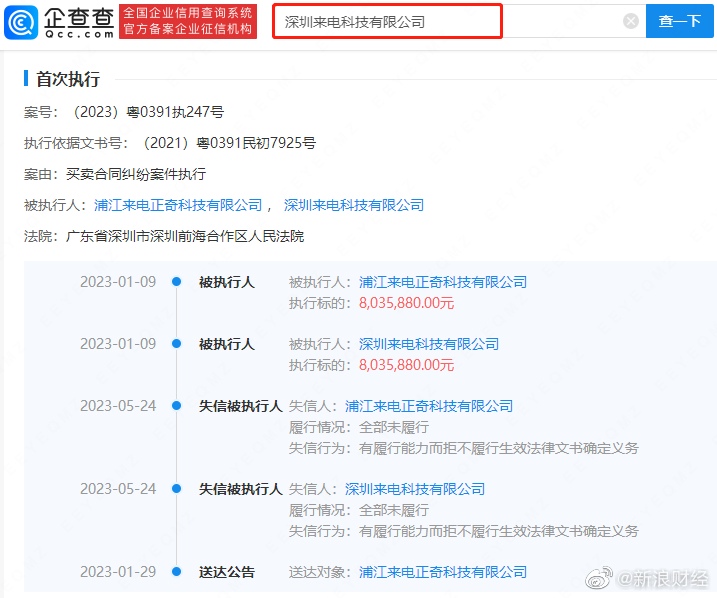
Task: Click the red 全国企业信用查询系统 banner
Action: 187,21
